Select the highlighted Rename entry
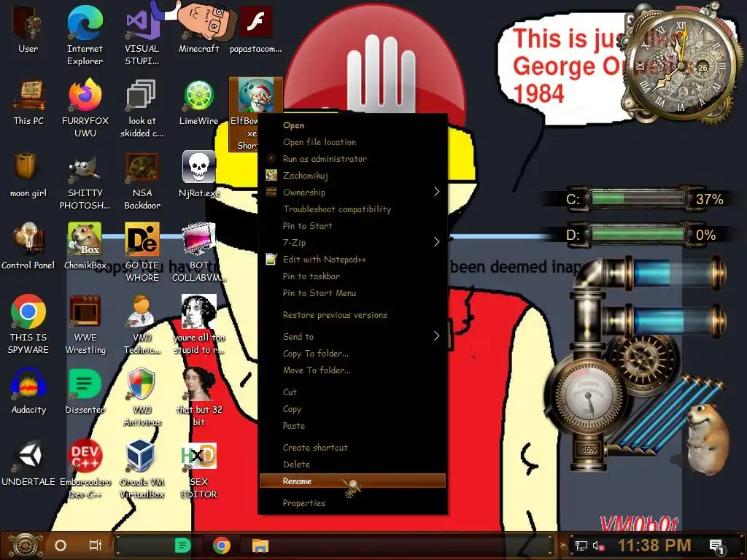The height and width of the screenshot is (560, 747). 352,481
